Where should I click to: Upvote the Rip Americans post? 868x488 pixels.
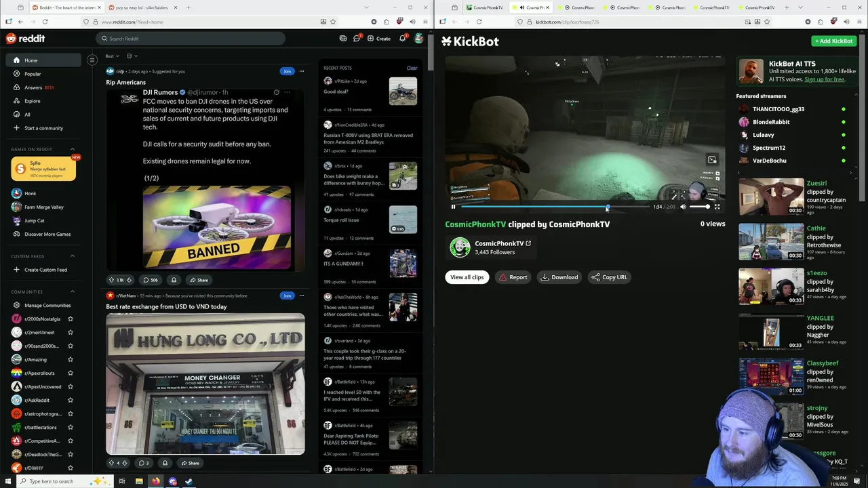tap(112, 280)
